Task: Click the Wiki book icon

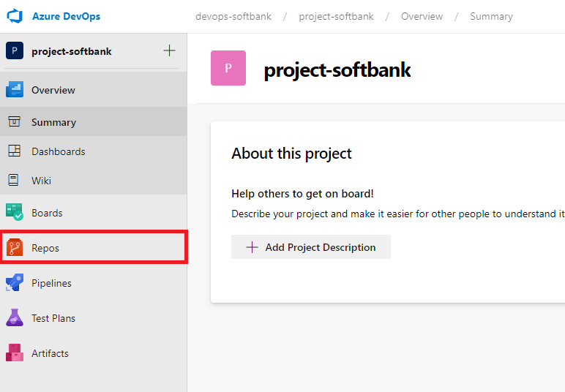Action: tap(15, 181)
